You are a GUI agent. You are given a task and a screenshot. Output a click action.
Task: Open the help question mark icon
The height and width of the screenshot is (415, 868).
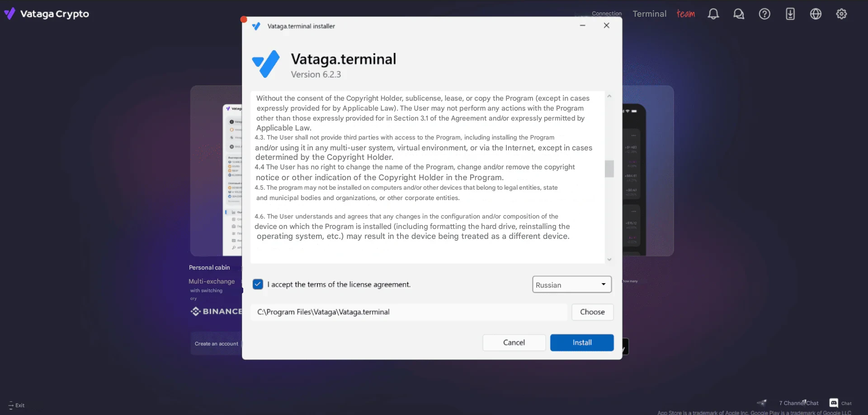[764, 14]
